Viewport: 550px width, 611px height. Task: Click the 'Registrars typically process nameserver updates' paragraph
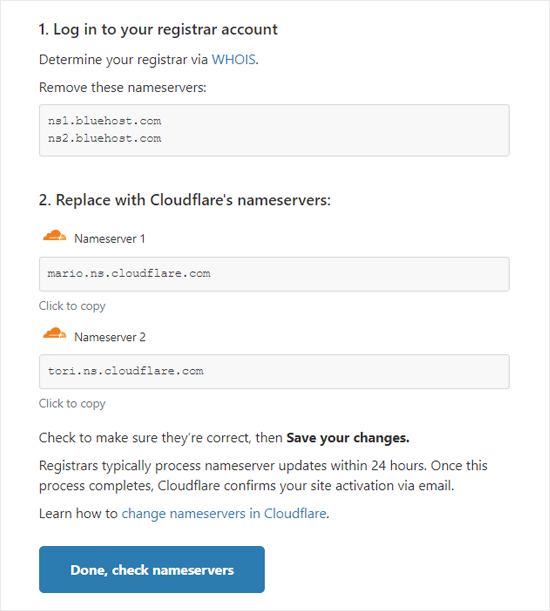[x=263, y=475]
